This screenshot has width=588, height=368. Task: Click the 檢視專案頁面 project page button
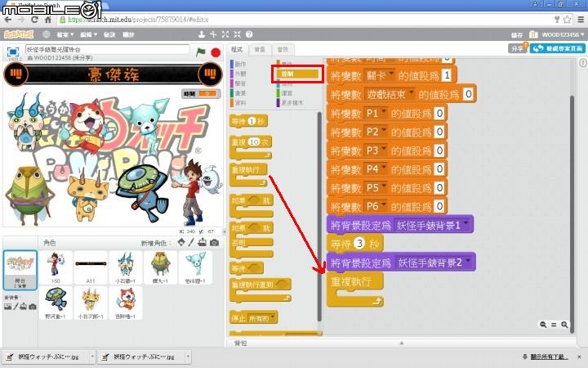(558, 48)
